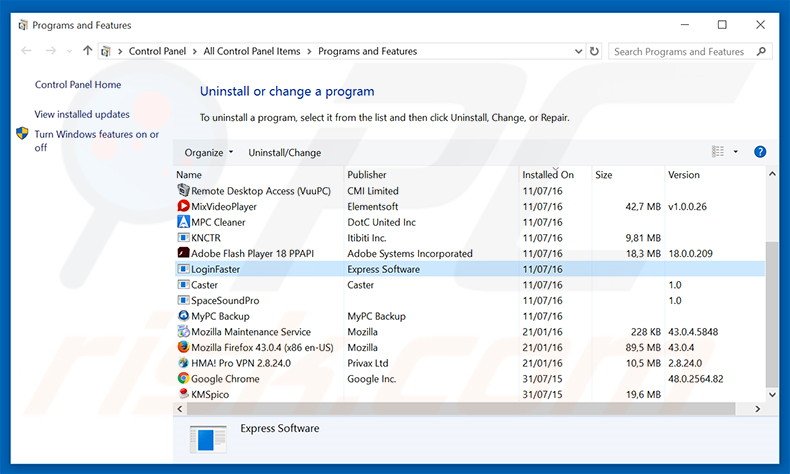Image resolution: width=790 pixels, height=474 pixels.
Task: Click the Mozilla Maintenance Service icon
Action: pyautogui.click(x=183, y=331)
